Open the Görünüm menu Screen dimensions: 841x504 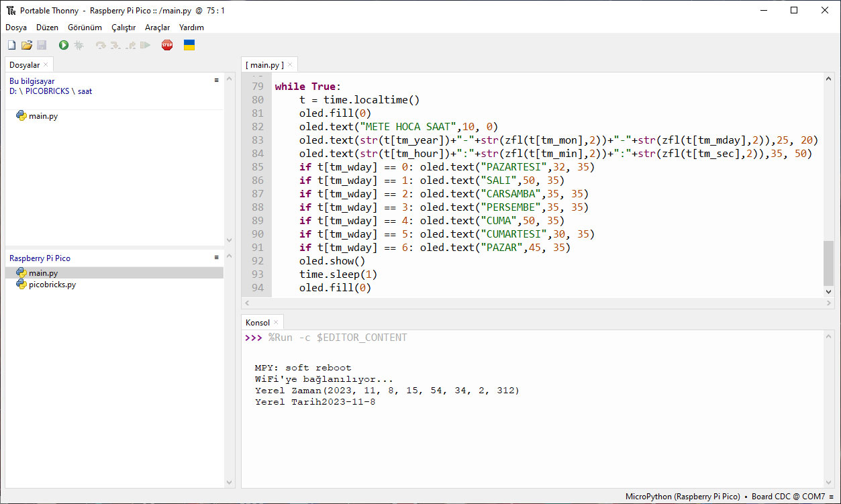tap(85, 28)
